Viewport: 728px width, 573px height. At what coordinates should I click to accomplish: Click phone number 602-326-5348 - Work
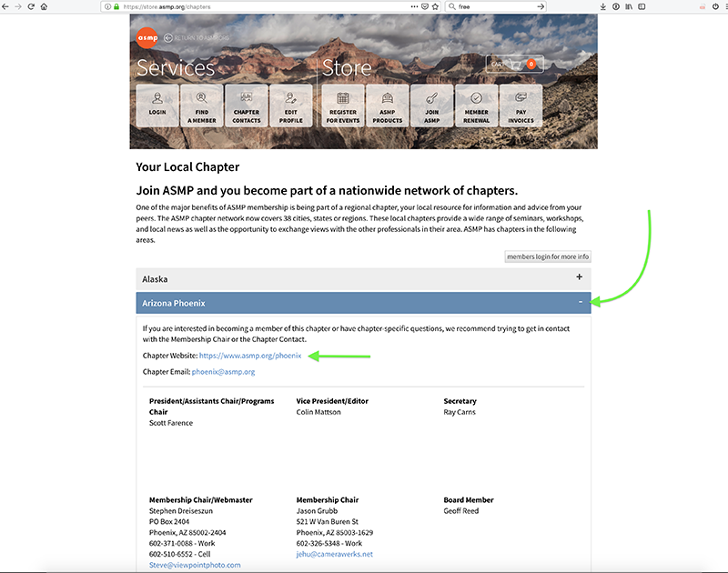point(329,543)
